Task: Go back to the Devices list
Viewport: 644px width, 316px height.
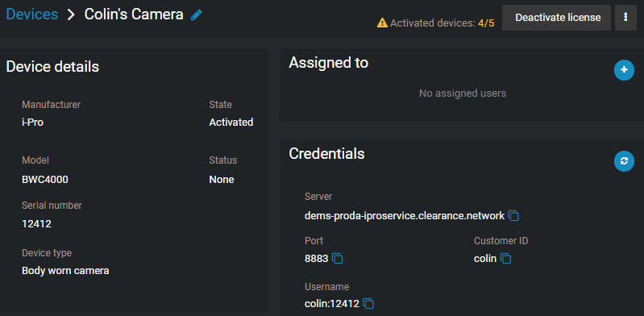Action: click(x=32, y=15)
